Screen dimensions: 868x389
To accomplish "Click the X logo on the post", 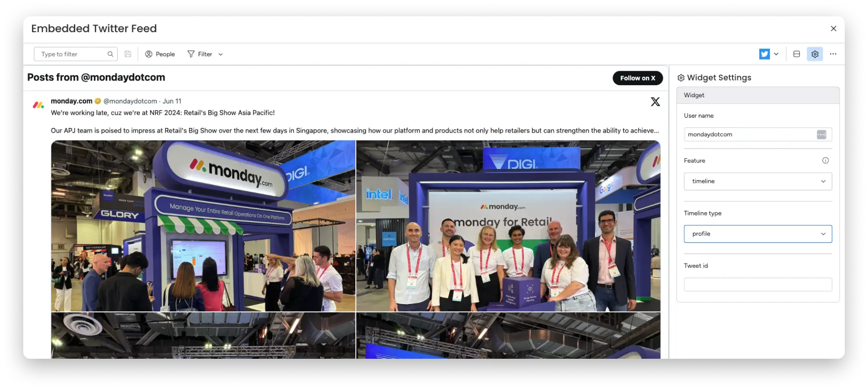I will click(x=655, y=102).
